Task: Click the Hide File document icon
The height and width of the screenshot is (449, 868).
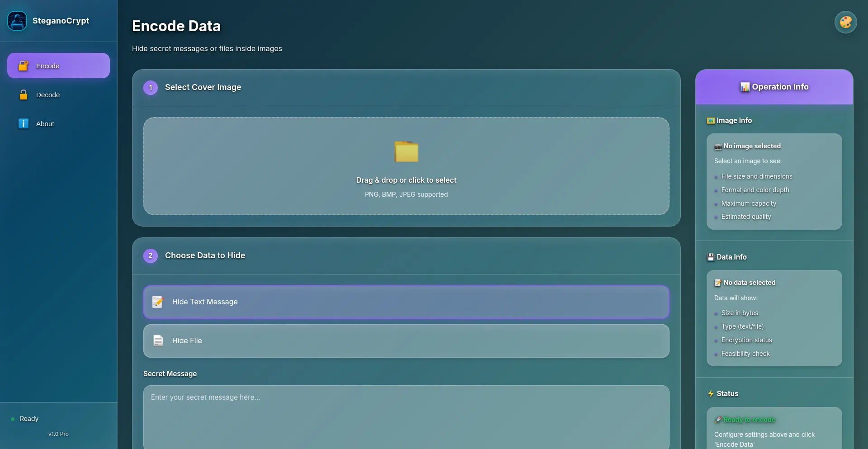Action: 158,340
